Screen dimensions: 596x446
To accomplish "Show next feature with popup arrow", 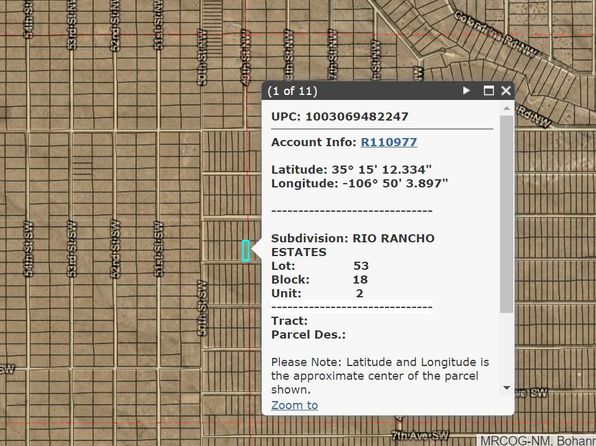I will [466, 90].
